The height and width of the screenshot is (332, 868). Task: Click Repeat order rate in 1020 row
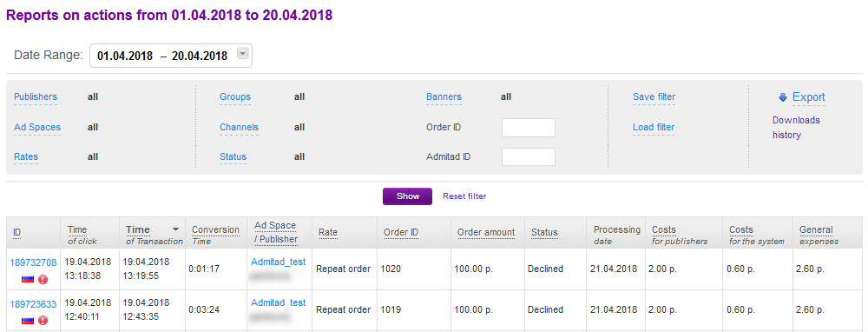point(343,269)
